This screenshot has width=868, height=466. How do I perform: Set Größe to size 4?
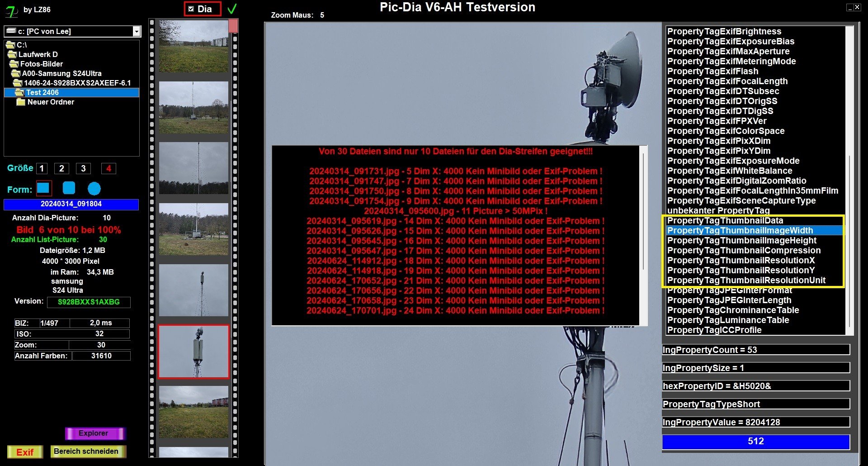108,169
